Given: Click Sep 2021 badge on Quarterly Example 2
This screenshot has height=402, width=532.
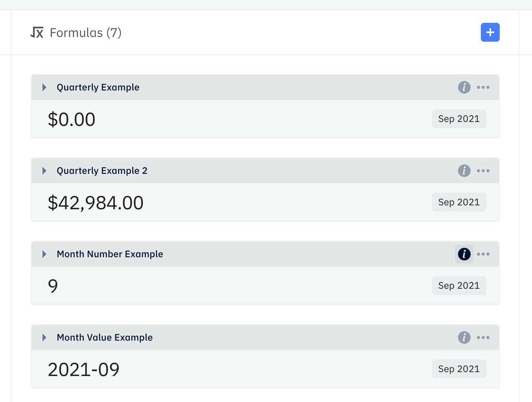Looking at the screenshot, I should 459,202.
